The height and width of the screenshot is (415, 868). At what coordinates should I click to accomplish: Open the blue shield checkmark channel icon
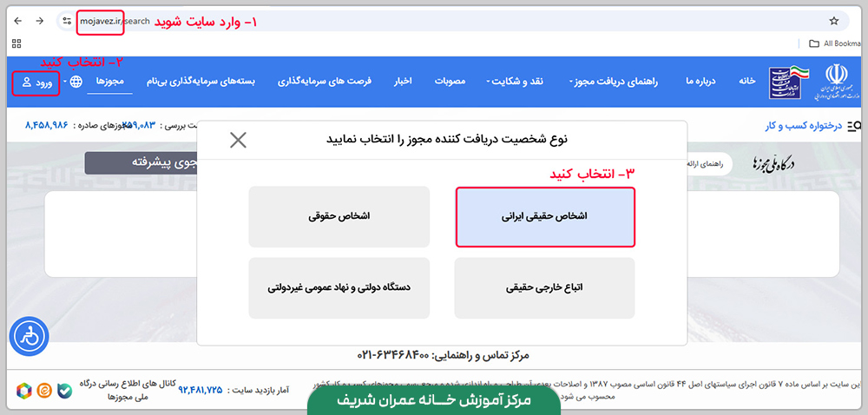[x=65, y=390]
